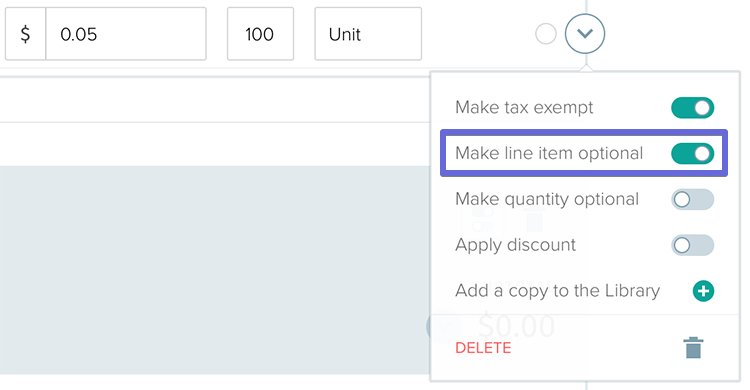
Task: Click Add a copy to the Library text
Action: pyautogui.click(x=558, y=291)
